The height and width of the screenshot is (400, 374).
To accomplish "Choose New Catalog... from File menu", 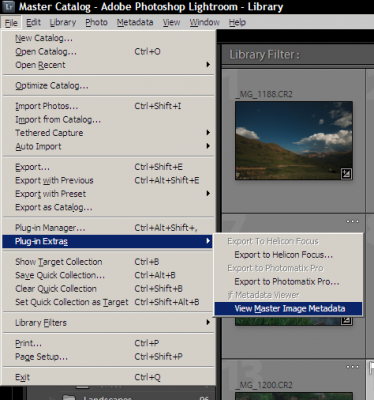I will (x=109, y=38).
